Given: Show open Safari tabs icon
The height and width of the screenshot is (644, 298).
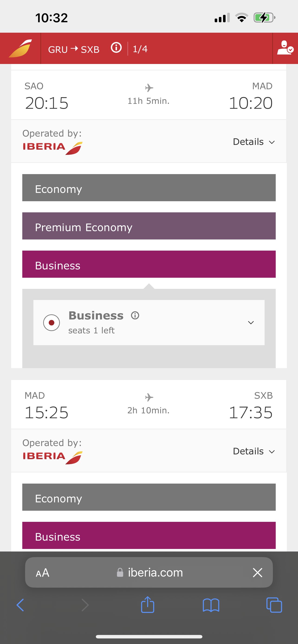Looking at the screenshot, I should (274, 605).
